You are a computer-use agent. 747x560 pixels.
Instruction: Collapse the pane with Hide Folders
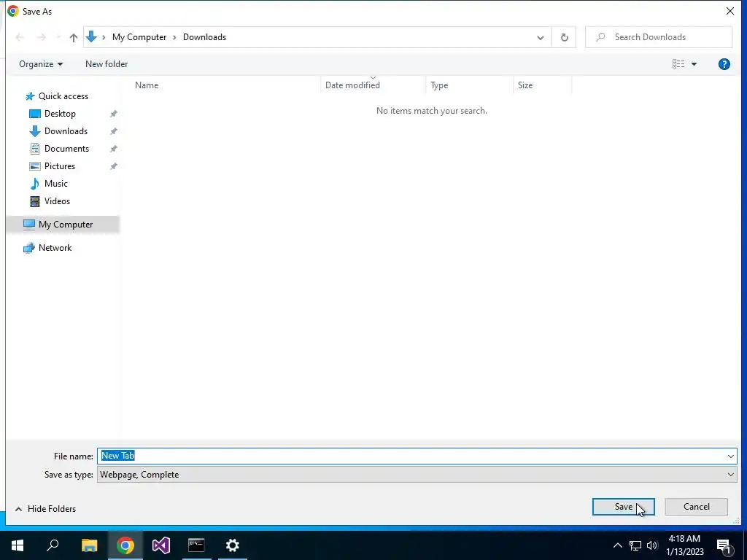pyautogui.click(x=46, y=508)
